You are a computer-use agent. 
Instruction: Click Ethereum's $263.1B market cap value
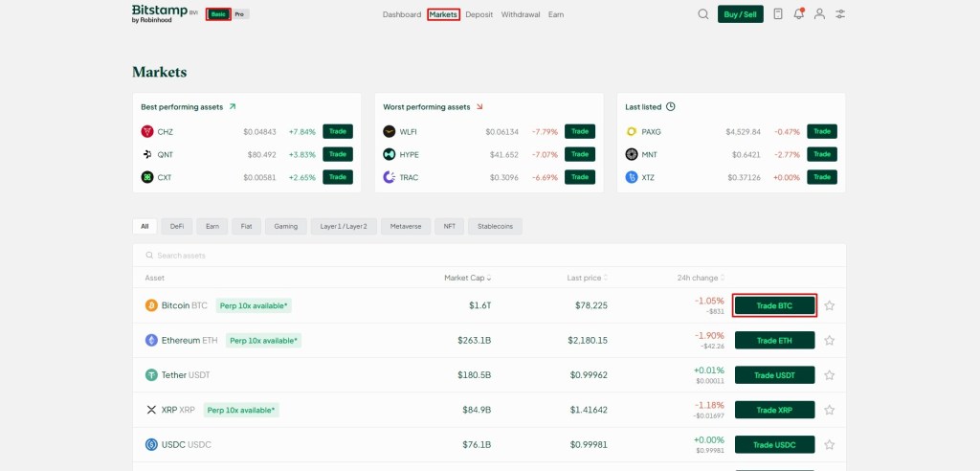[x=475, y=340]
